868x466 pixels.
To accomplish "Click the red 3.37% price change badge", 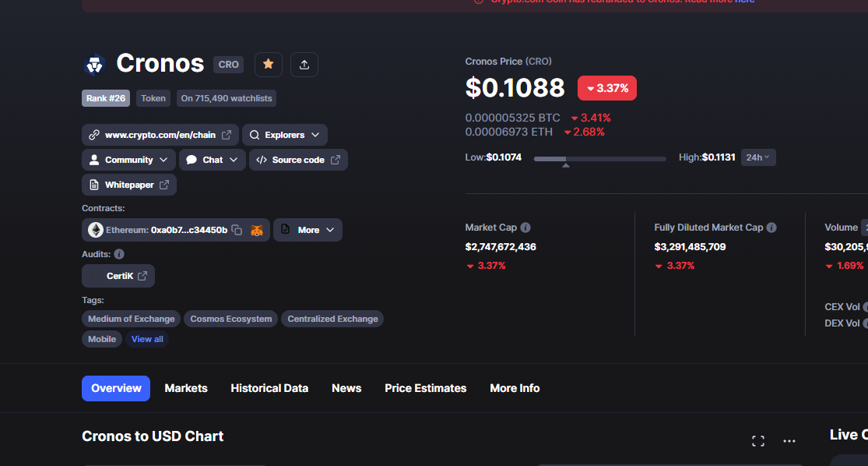I will tap(606, 88).
